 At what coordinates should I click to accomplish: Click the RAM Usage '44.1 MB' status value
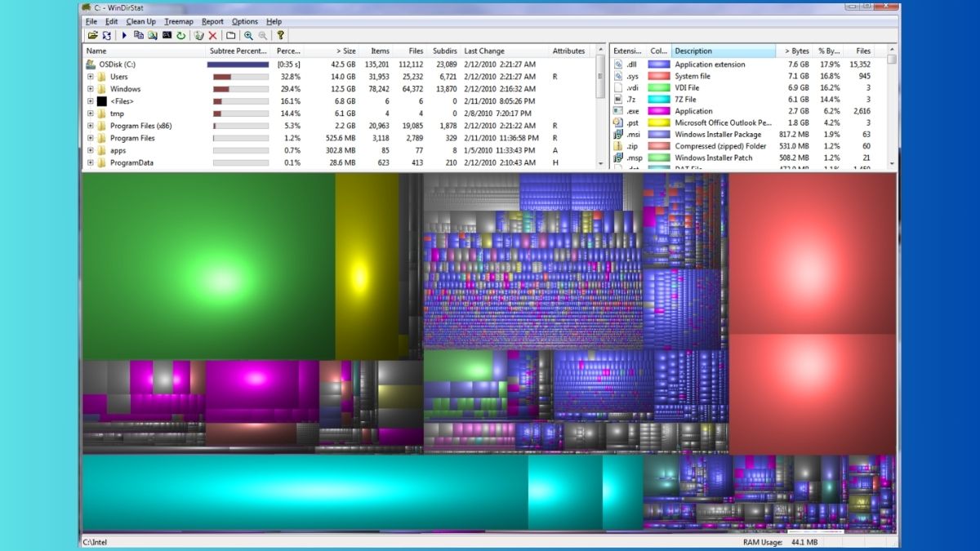[x=804, y=542]
